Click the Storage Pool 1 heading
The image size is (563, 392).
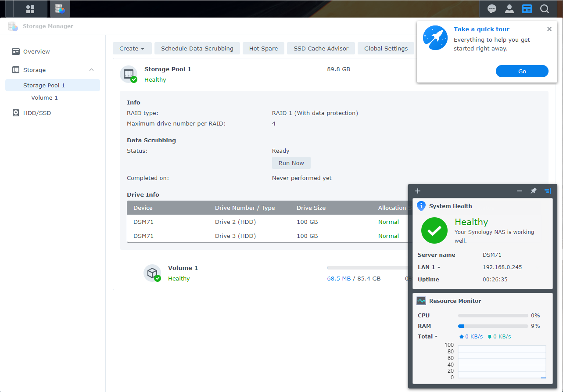coord(168,69)
